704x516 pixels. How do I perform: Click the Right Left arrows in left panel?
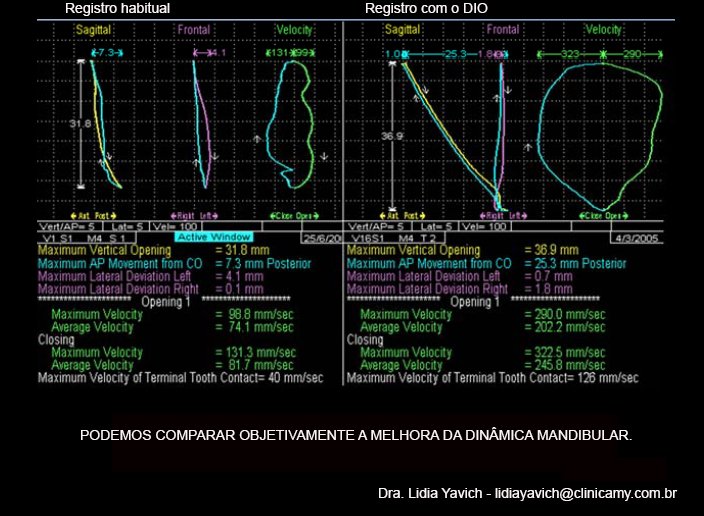[194, 215]
